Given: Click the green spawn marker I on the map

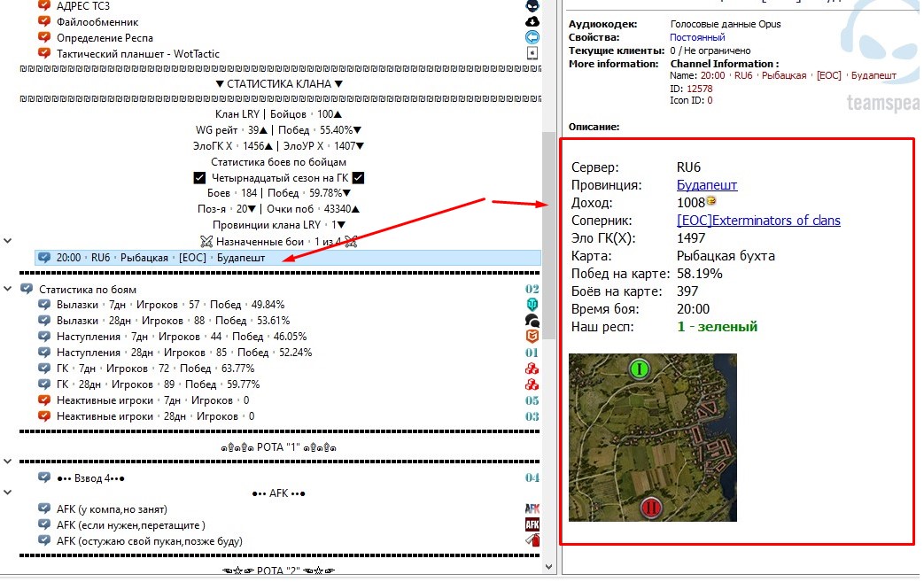Looking at the screenshot, I should pyautogui.click(x=639, y=369).
